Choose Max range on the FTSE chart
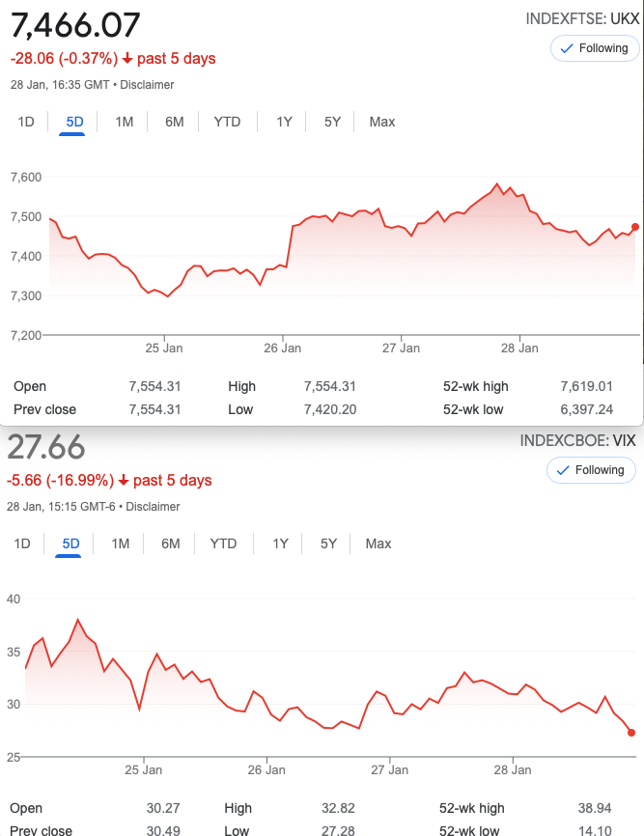 click(x=382, y=122)
